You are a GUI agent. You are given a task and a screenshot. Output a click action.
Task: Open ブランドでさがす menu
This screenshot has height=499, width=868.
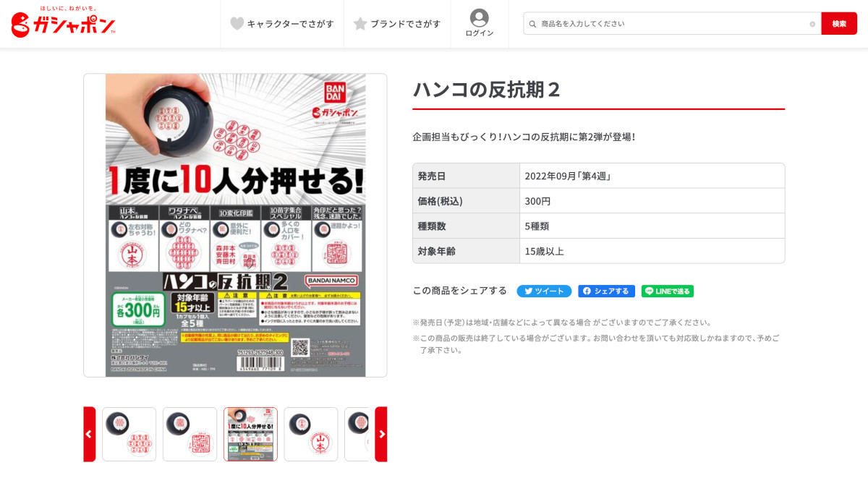[397, 24]
